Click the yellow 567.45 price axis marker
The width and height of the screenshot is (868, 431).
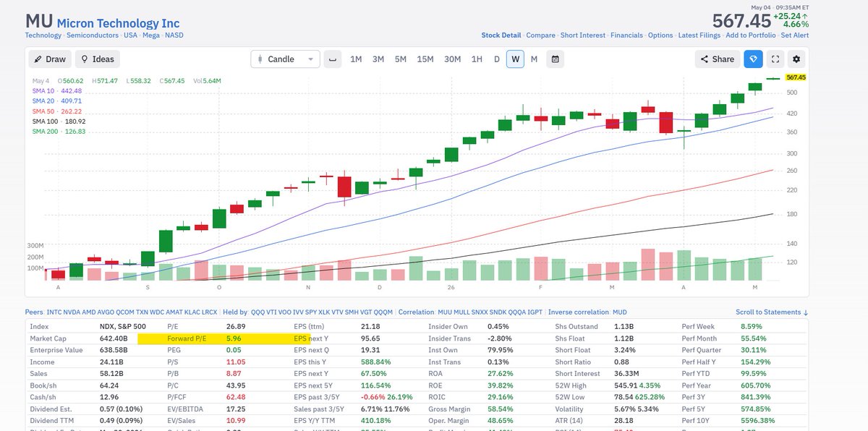(x=796, y=77)
